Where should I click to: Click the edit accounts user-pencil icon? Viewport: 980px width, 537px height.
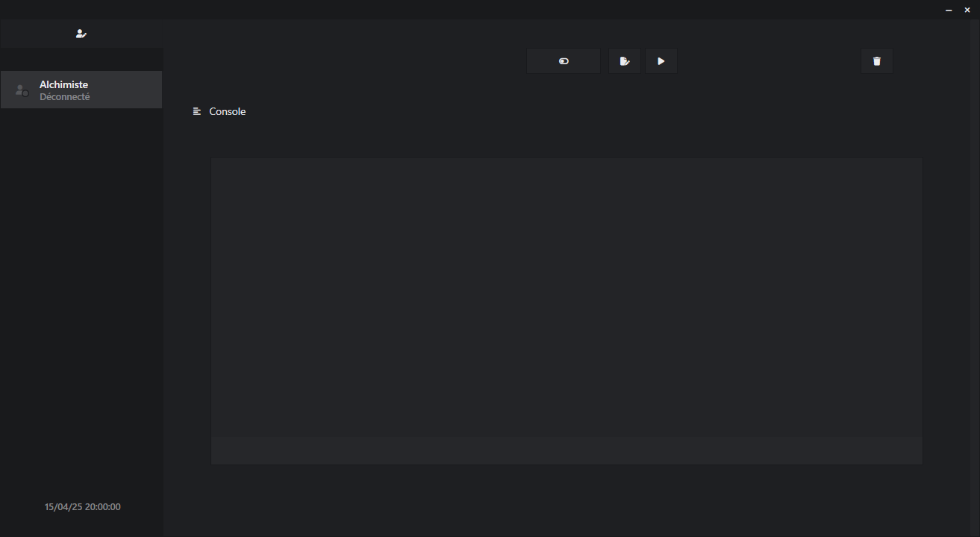point(81,34)
